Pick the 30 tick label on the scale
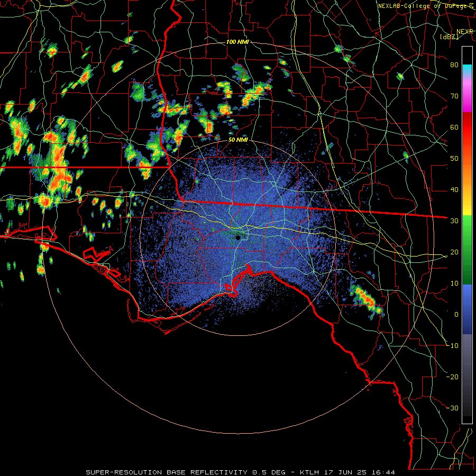 (454, 221)
